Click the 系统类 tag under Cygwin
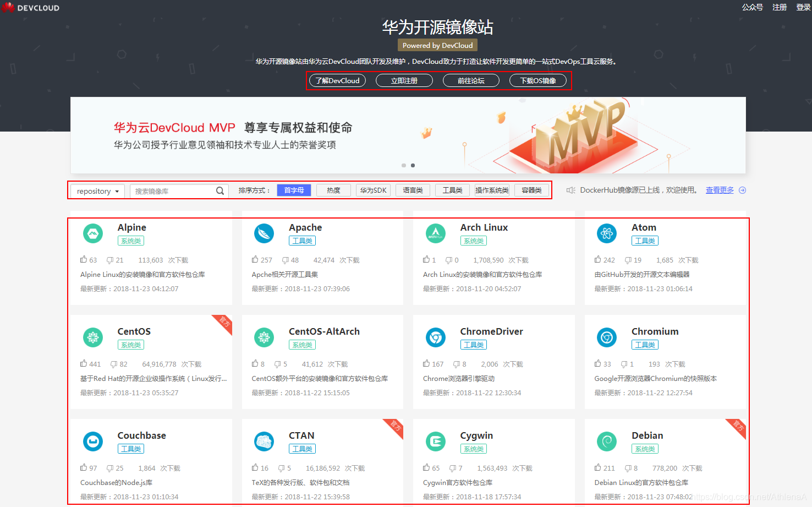Image resolution: width=812 pixels, height=507 pixels. 474,449
